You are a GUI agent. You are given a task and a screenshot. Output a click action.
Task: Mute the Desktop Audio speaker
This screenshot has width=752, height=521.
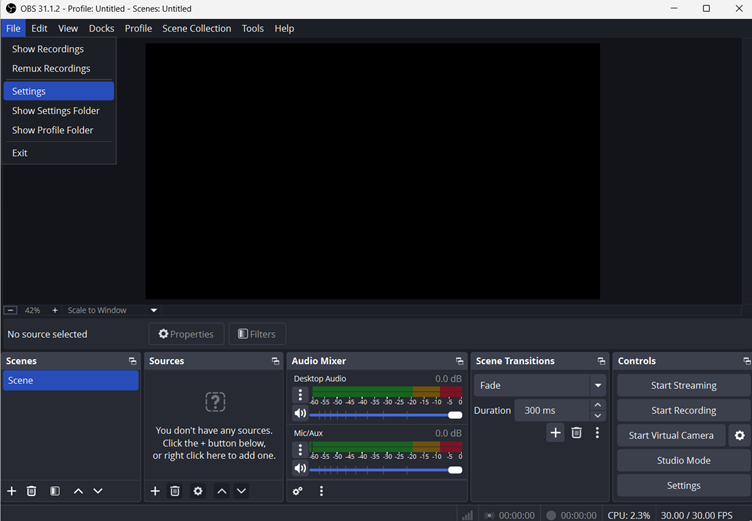pyautogui.click(x=300, y=414)
